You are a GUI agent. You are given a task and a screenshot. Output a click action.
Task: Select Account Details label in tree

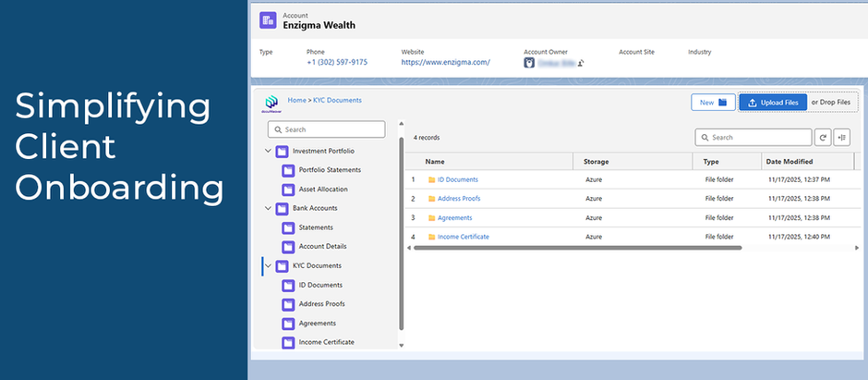pyautogui.click(x=323, y=247)
